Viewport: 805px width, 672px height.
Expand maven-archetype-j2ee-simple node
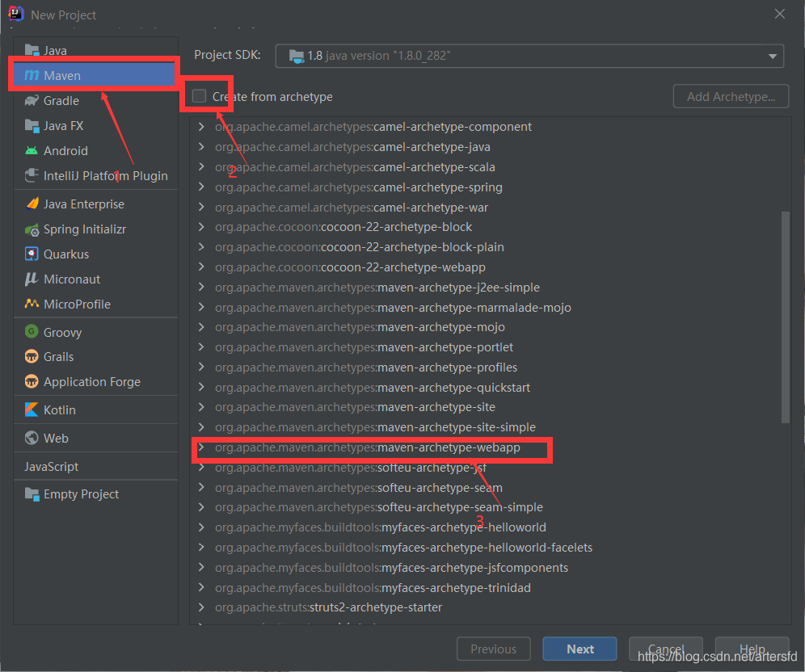coord(201,288)
